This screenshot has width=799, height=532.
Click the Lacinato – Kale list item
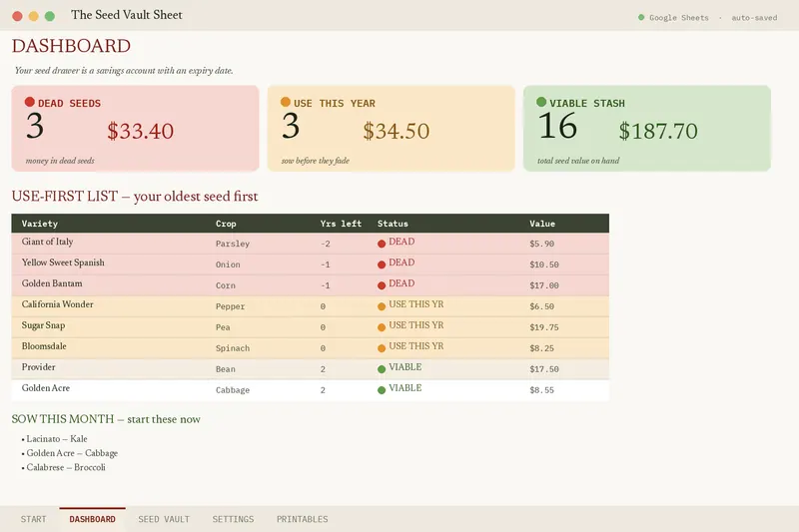[x=55, y=439]
